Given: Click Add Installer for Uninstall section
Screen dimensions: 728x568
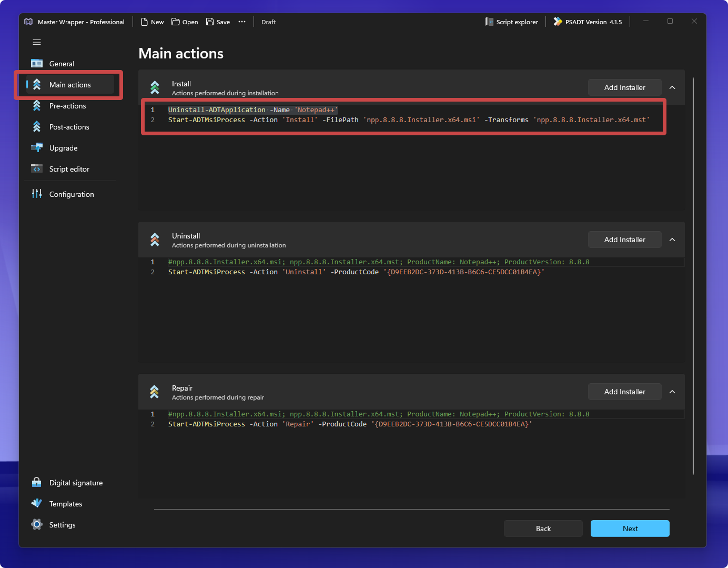Looking at the screenshot, I should pyautogui.click(x=624, y=240).
